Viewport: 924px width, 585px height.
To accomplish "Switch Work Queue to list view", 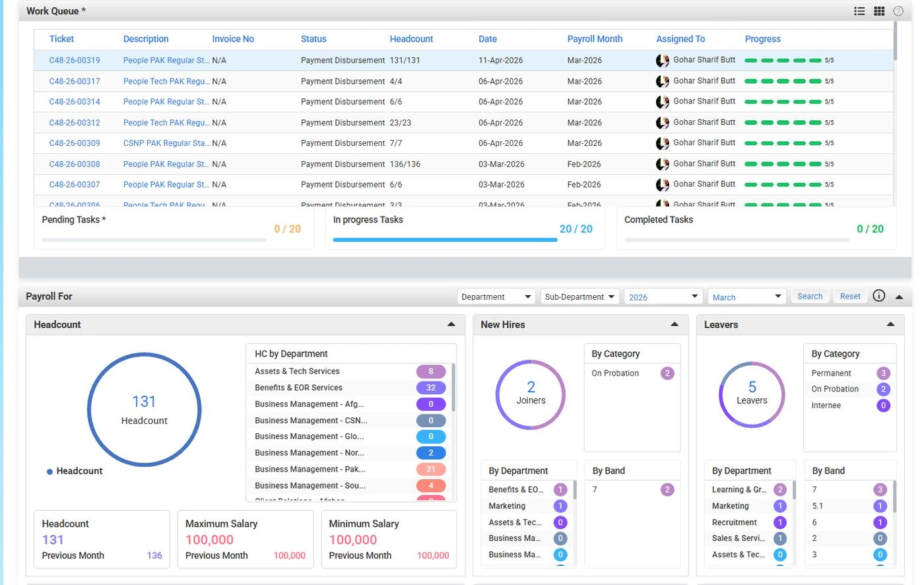I will click(x=859, y=11).
